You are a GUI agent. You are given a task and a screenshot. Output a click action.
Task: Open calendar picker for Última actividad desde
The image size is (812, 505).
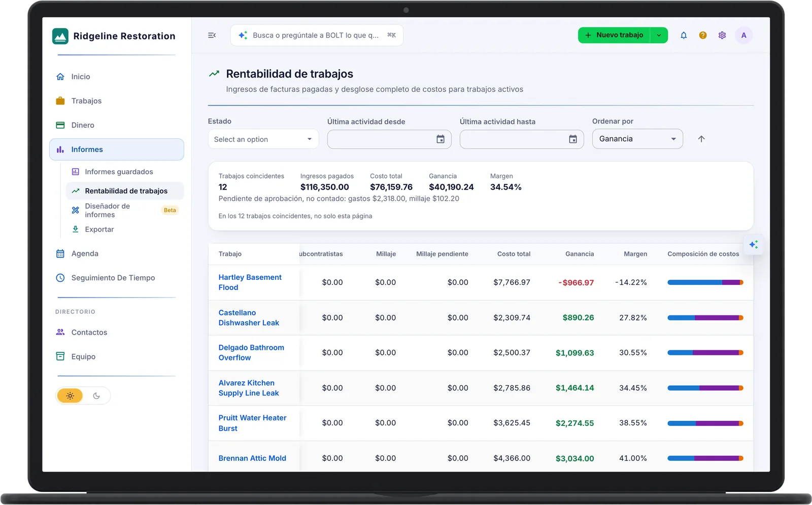tap(441, 139)
